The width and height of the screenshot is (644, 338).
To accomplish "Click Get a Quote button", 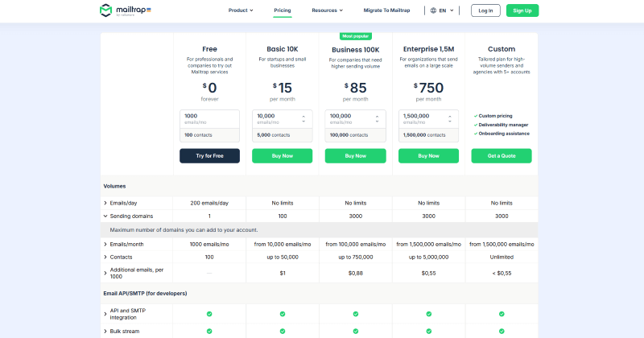I will pyautogui.click(x=502, y=155).
